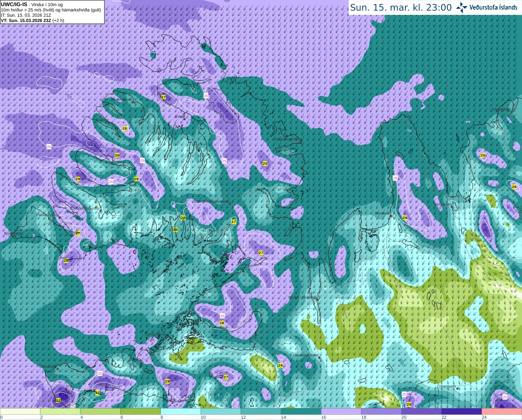This screenshot has width=522, height=420.
Task: Click the Reykir í Hrútafirði station label
Action: point(303,297)
